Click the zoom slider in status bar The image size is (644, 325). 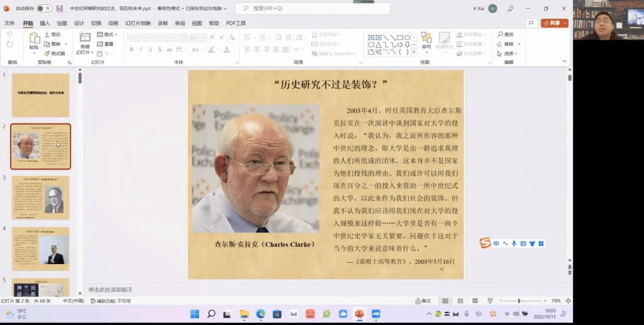click(519, 301)
